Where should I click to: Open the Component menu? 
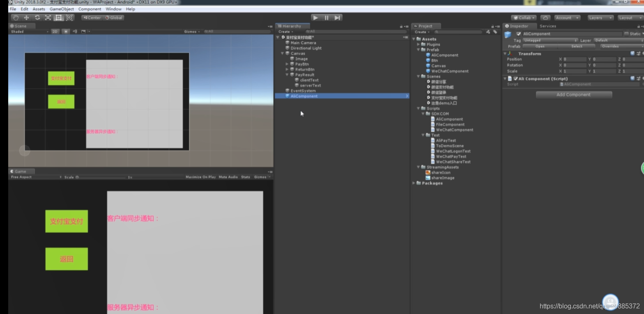pos(90,9)
